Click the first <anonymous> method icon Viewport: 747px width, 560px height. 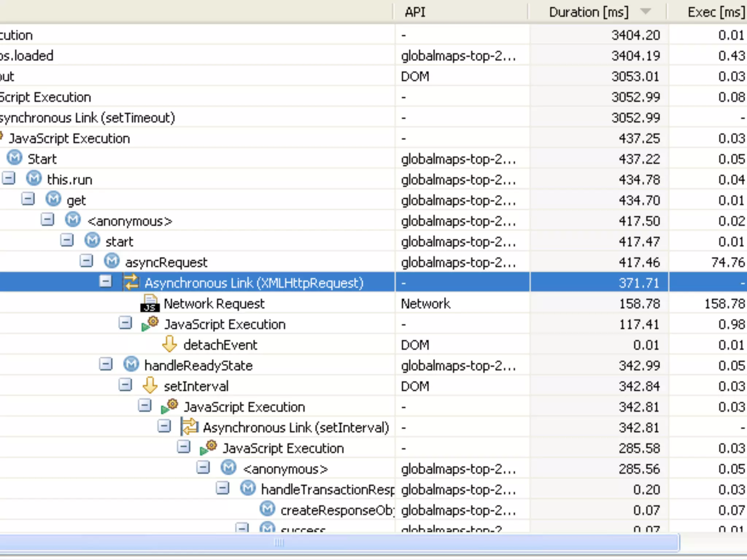coord(73,220)
